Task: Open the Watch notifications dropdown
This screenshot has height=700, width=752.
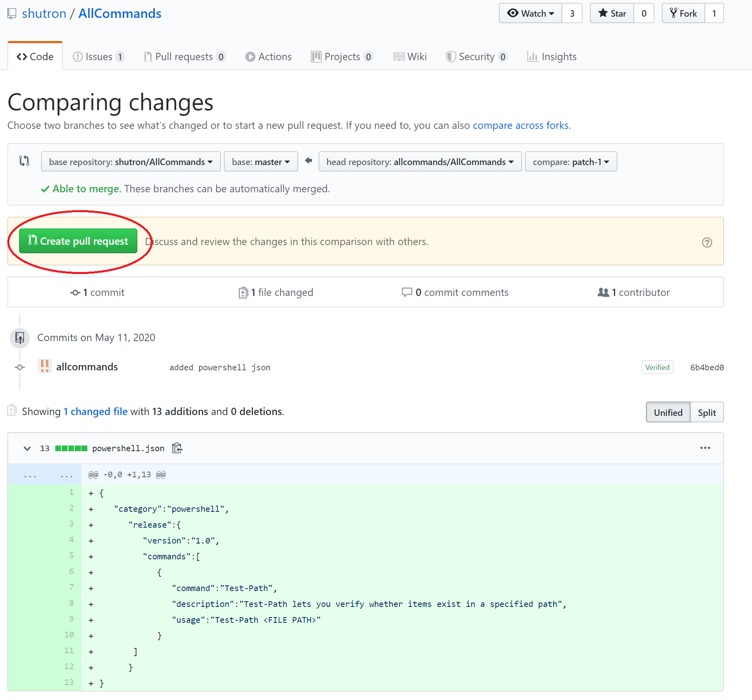Action: pyautogui.click(x=531, y=13)
